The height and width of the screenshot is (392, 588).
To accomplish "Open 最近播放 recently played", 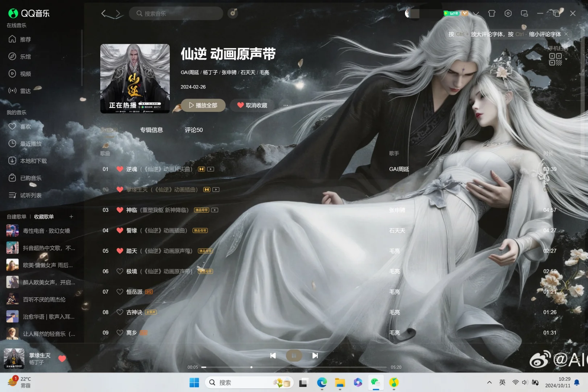I will 25,144.
